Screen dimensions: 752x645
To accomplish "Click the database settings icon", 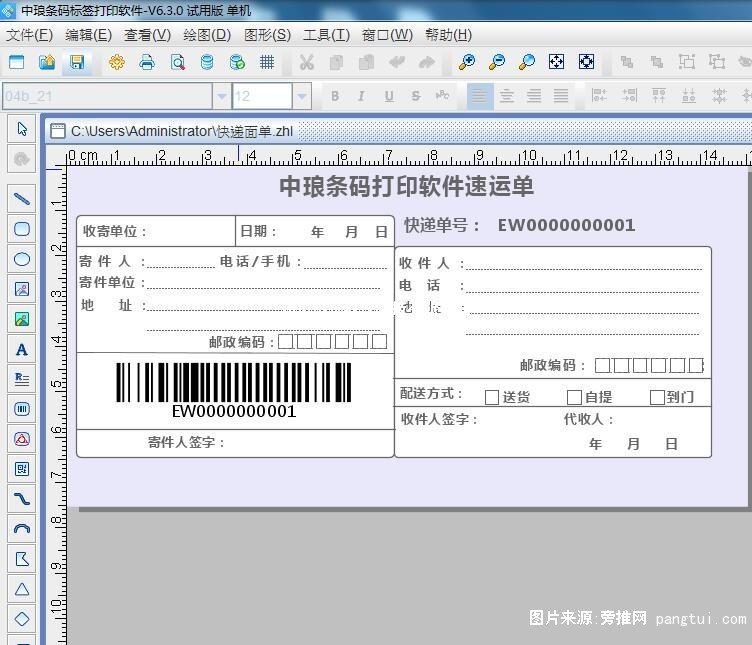I will 207,62.
